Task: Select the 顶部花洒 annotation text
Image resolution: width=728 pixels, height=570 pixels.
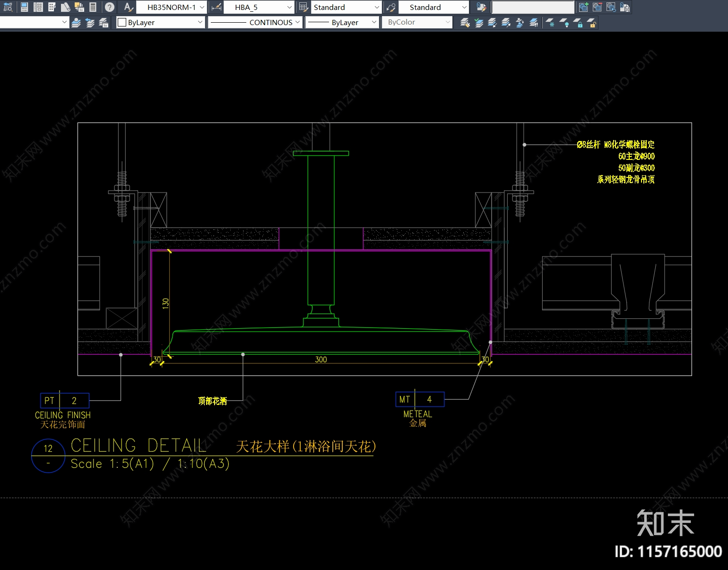Action: tap(213, 401)
